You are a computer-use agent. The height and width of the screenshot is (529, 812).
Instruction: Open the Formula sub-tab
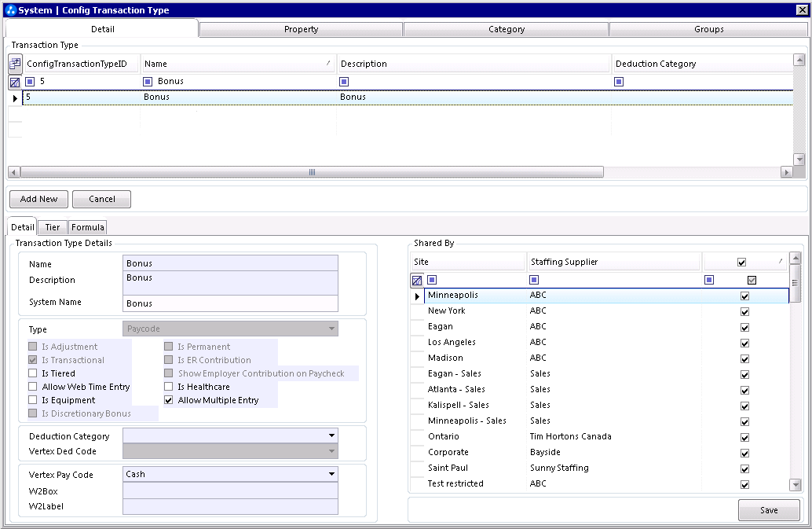coord(87,227)
